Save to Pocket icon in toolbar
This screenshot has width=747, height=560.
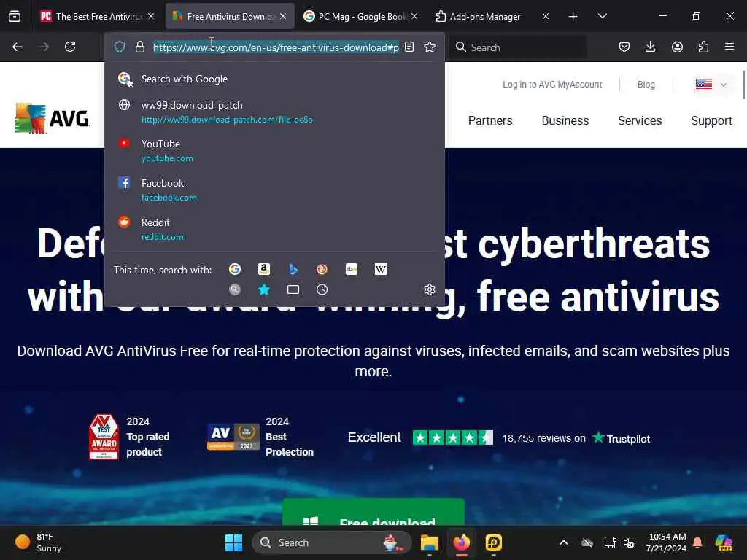coord(624,47)
